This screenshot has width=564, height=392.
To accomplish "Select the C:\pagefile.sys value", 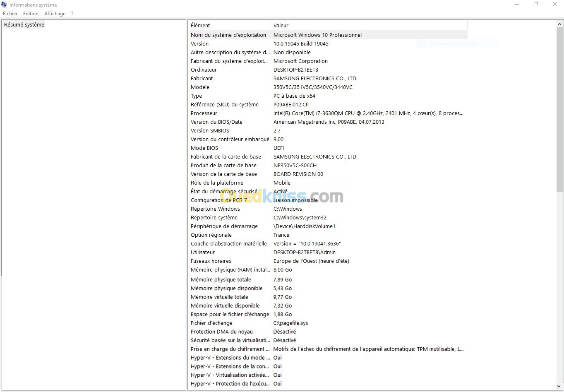I will click(x=291, y=323).
